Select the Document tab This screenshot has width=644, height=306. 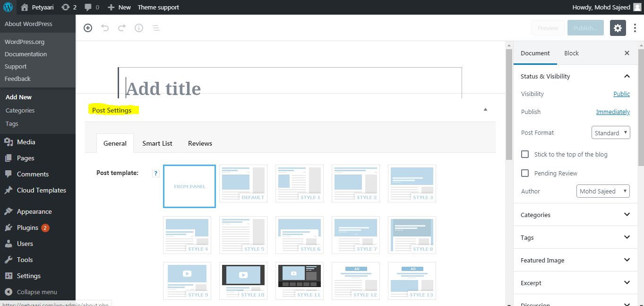click(x=535, y=53)
